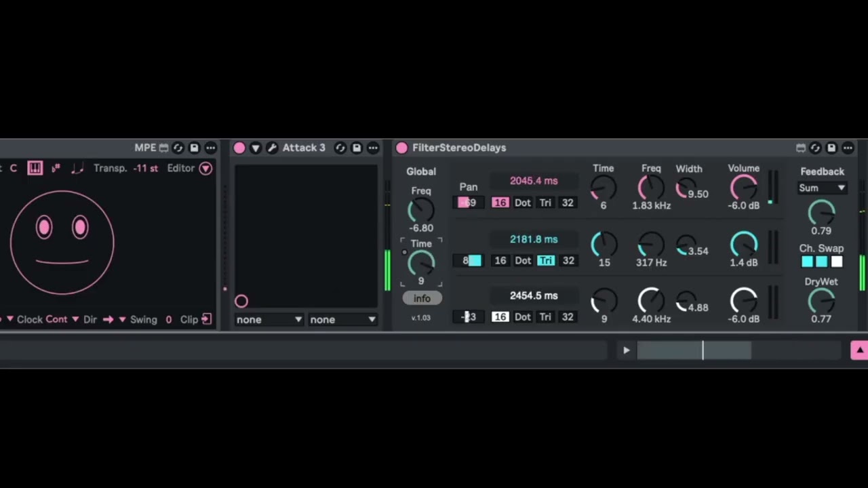Save the FilterStereoDelays device preset
Image resolution: width=868 pixels, height=488 pixels.
tap(831, 148)
